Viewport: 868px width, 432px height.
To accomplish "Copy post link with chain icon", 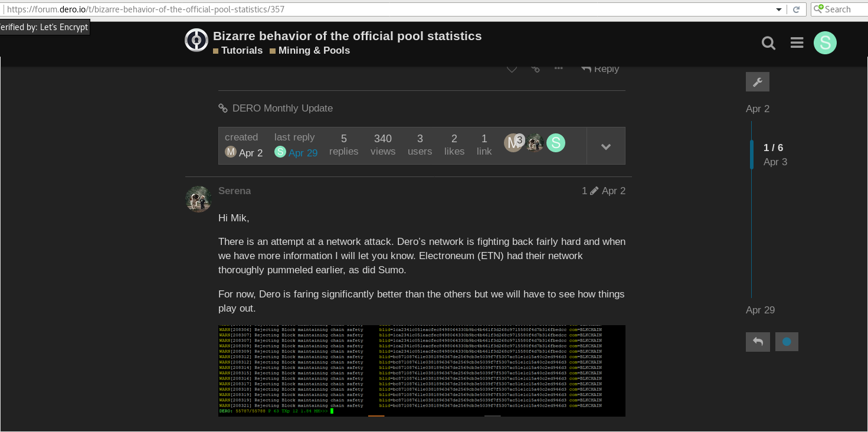I will click(x=535, y=69).
